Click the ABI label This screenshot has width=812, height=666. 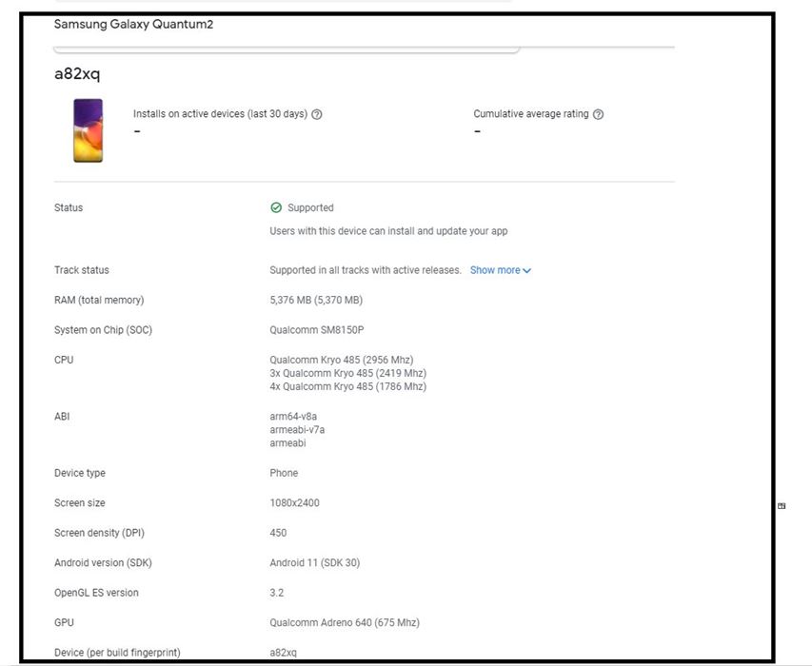[x=62, y=417]
